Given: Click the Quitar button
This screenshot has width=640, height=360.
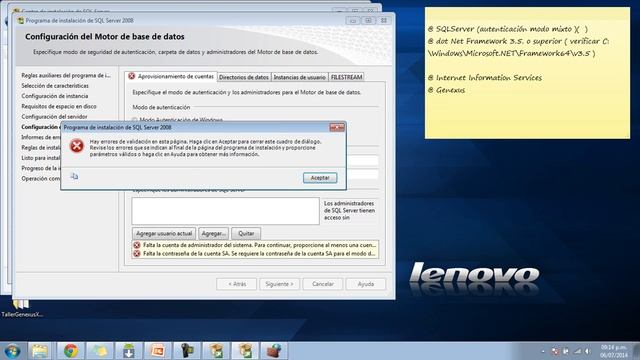Looking at the screenshot, I should [246, 233].
